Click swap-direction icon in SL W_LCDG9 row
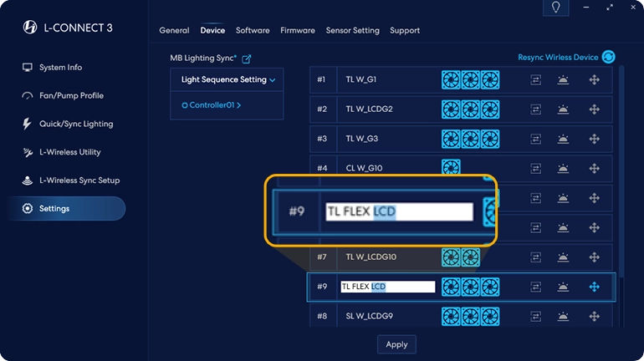This screenshot has height=361, width=644. click(x=535, y=316)
